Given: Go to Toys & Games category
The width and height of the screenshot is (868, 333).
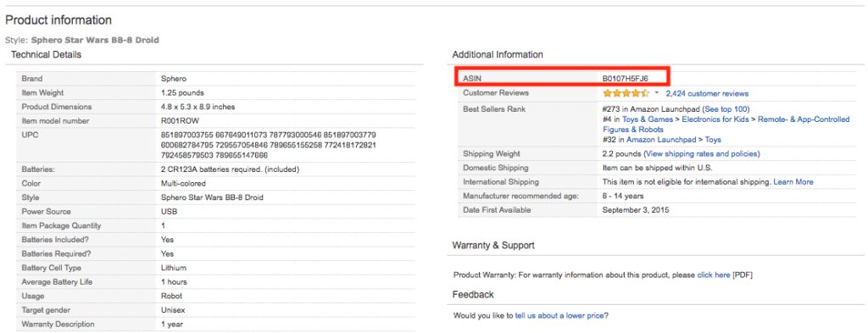Looking at the screenshot, I should (x=647, y=119).
